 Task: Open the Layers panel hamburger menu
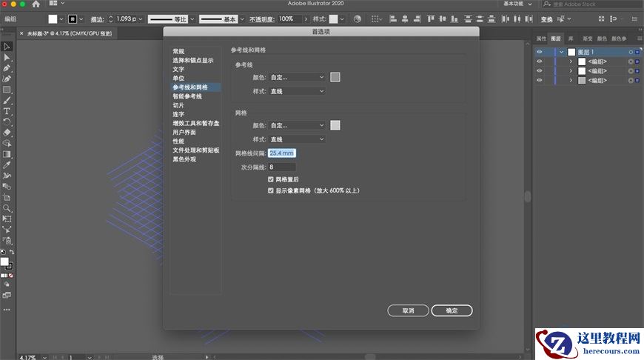tap(640, 39)
